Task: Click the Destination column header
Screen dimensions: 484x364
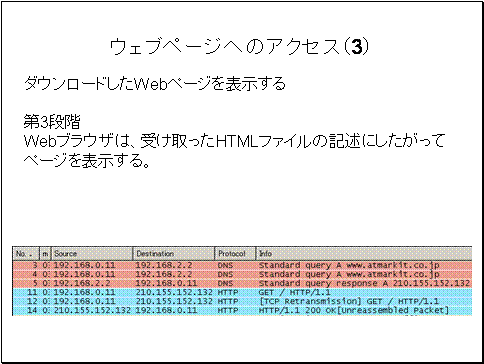Action: pyautogui.click(x=174, y=254)
